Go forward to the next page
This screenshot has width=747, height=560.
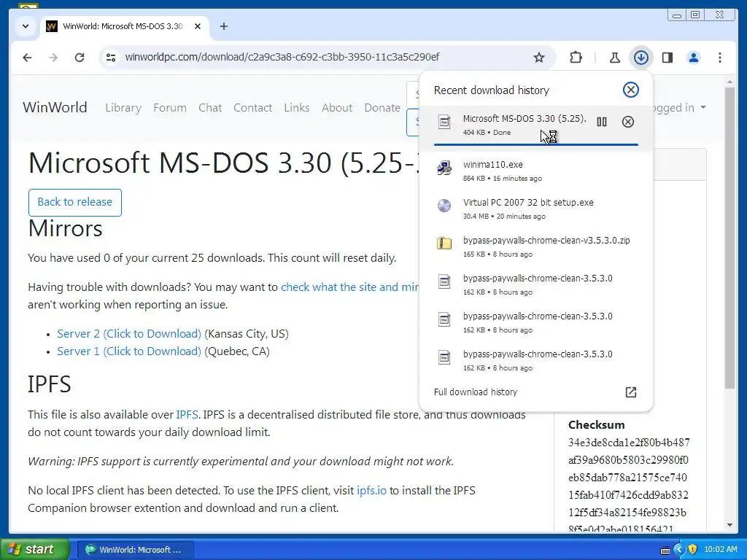[53, 58]
